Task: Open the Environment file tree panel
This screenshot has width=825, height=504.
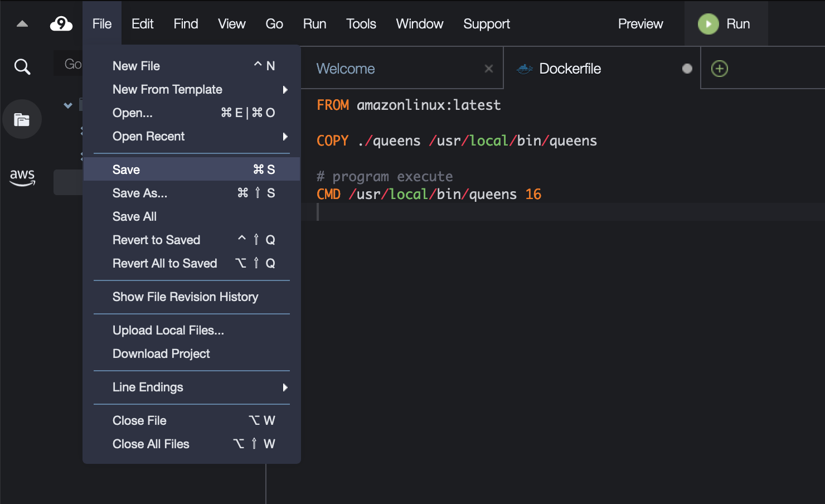Action: pyautogui.click(x=22, y=119)
